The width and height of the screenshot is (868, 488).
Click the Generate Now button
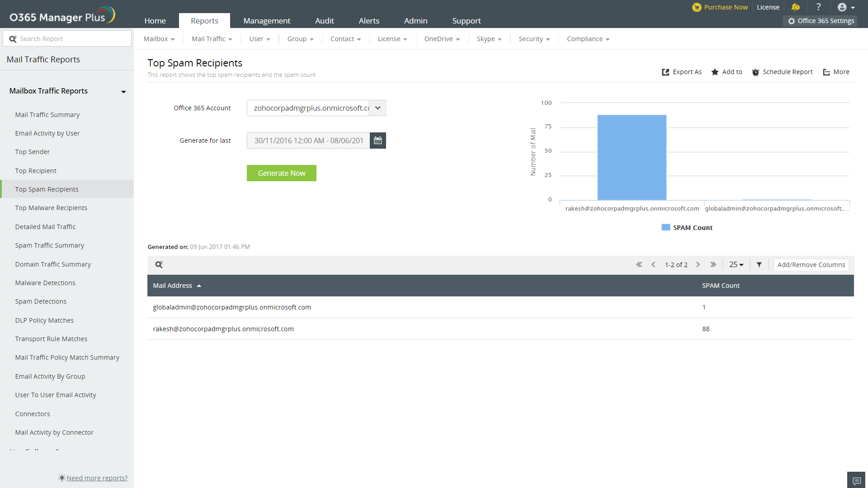(281, 173)
